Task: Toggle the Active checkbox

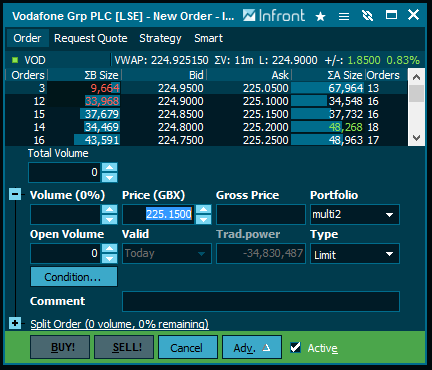Action: pos(295,347)
